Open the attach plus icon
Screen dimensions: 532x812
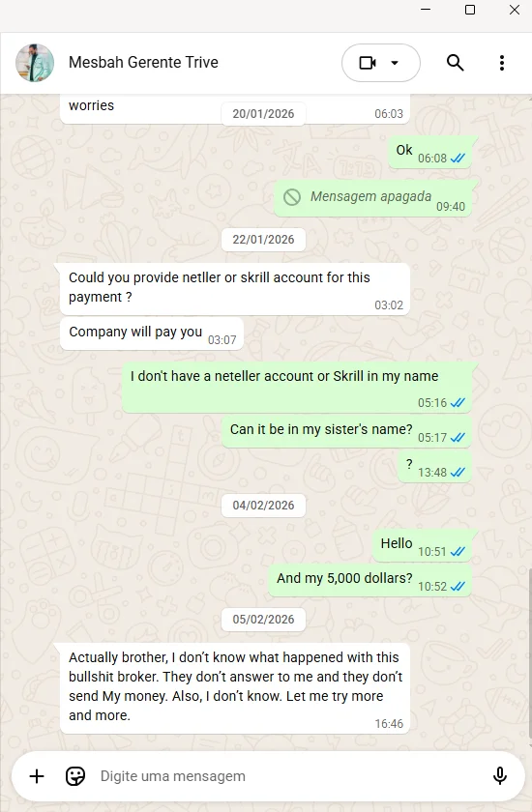tap(37, 776)
